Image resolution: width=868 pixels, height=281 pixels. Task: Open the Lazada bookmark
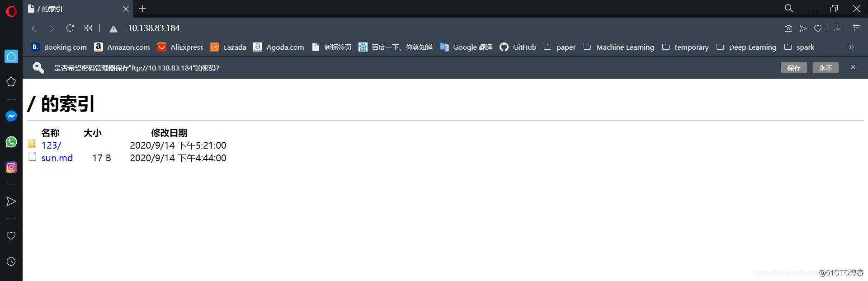tap(228, 47)
